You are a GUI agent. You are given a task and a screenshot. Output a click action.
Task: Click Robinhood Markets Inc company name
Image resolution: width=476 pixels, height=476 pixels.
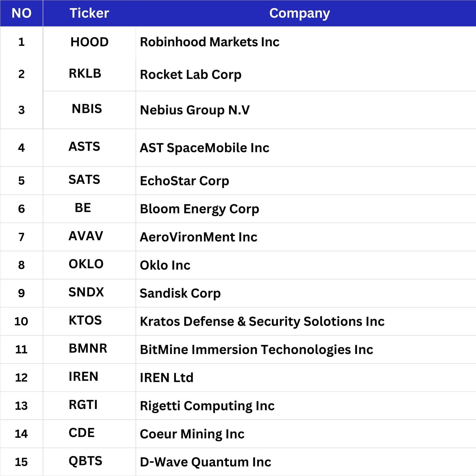click(209, 42)
